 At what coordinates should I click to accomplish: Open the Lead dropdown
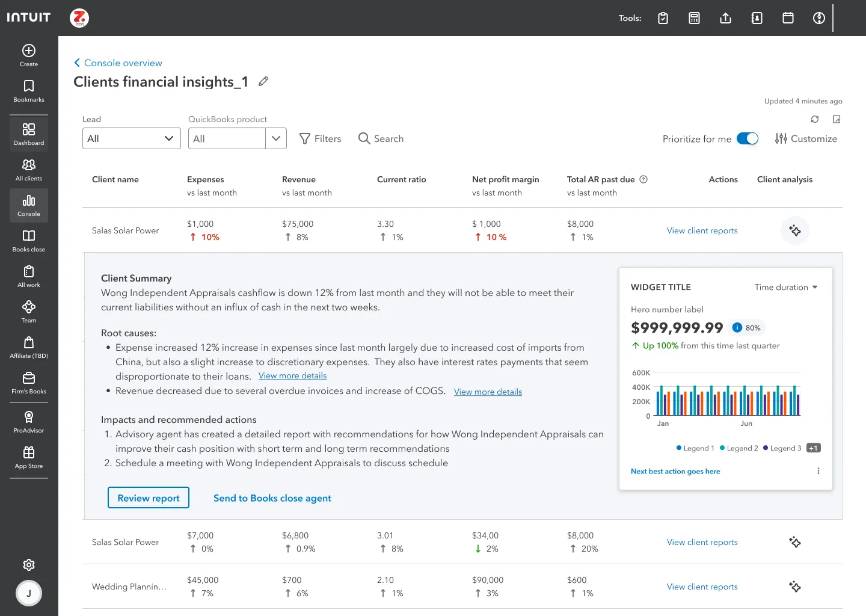click(x=132, y=138)
